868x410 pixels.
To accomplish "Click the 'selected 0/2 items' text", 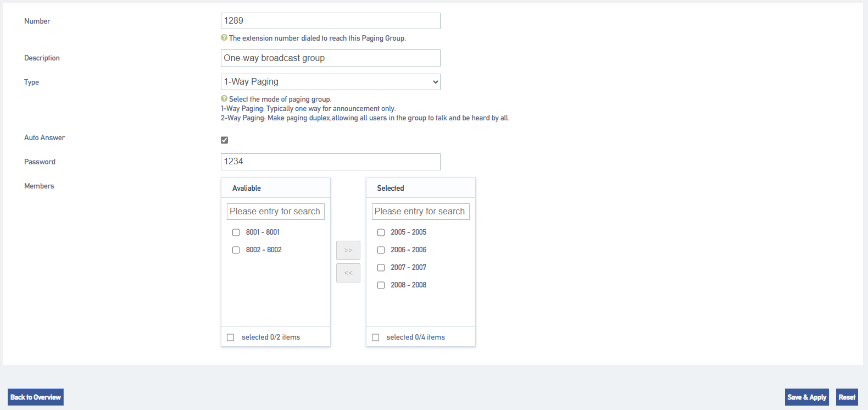I will point(271,337).
